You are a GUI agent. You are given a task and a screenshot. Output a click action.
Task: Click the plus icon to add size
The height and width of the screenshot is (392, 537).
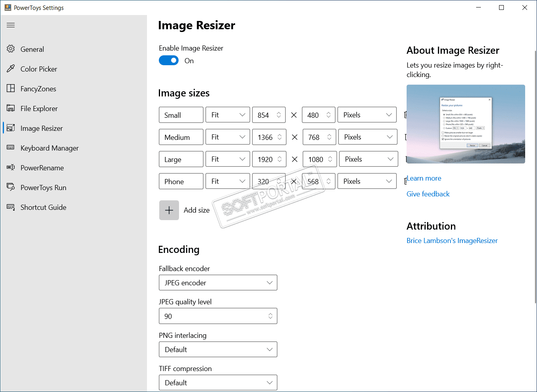pyautogui.click(x=169, y=210)
